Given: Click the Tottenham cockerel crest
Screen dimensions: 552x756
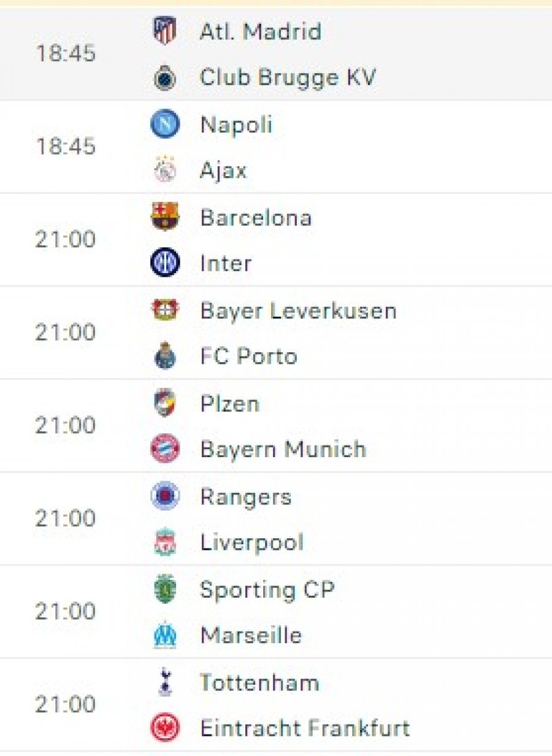Looking at the screenshot, I should [x=164, y=682].
